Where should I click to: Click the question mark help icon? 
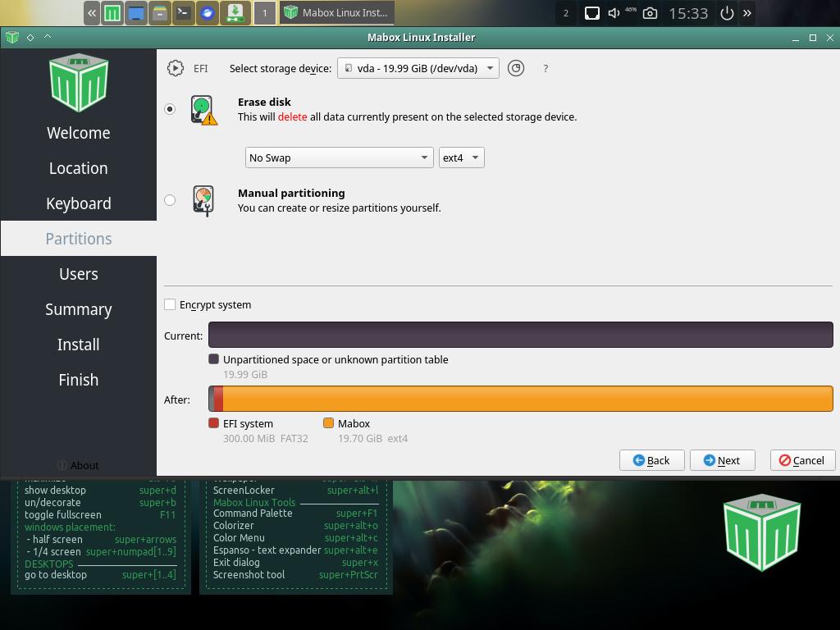[546, 69]
